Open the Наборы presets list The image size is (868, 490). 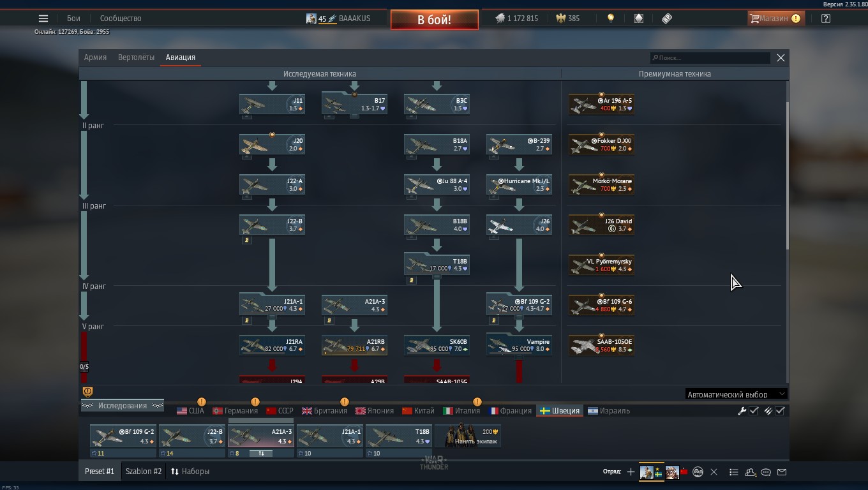click(190, 471)
